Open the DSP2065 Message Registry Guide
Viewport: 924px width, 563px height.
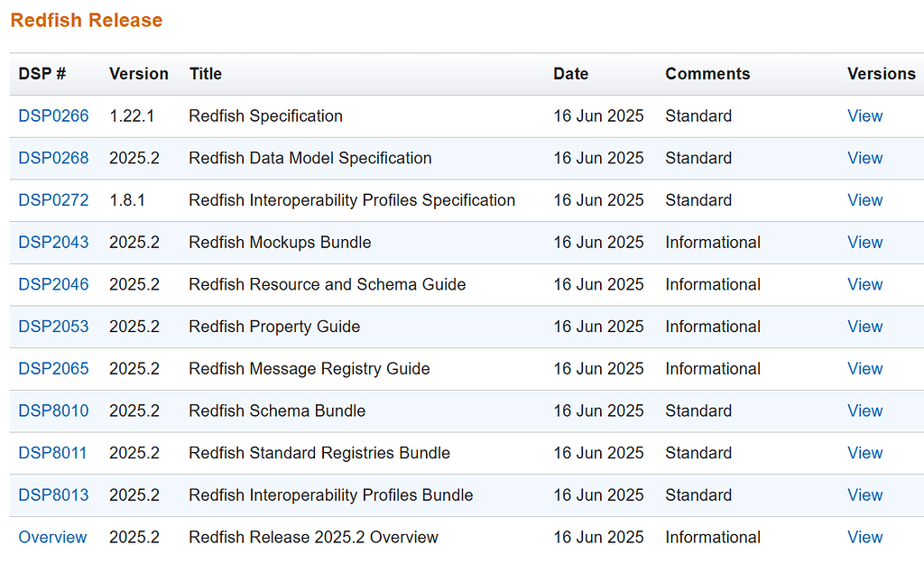tap(53, 368)
